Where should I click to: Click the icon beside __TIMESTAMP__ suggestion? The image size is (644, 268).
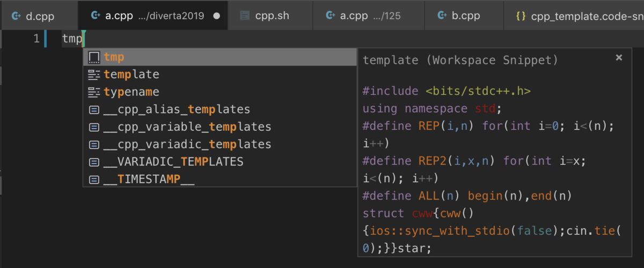[x=94, y=179]
